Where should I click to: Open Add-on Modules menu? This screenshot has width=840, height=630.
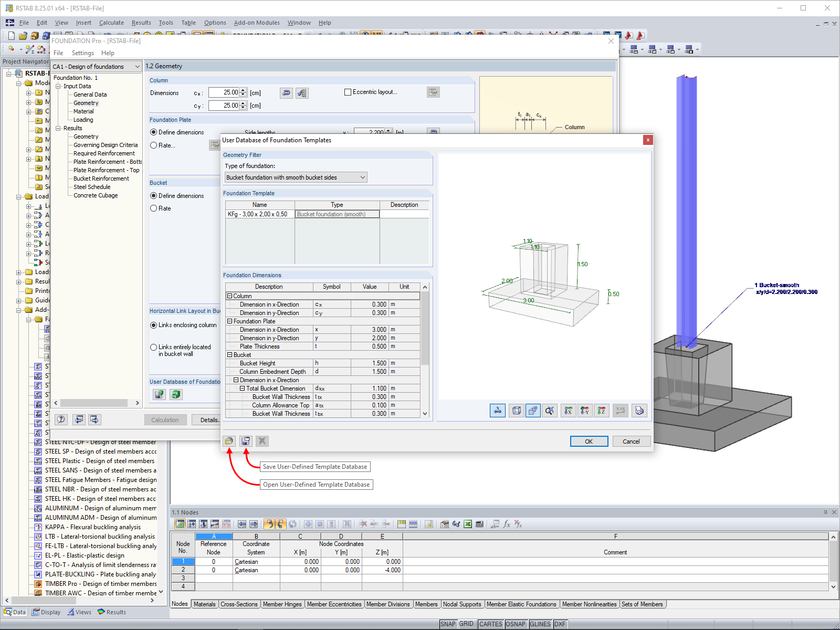257,23
